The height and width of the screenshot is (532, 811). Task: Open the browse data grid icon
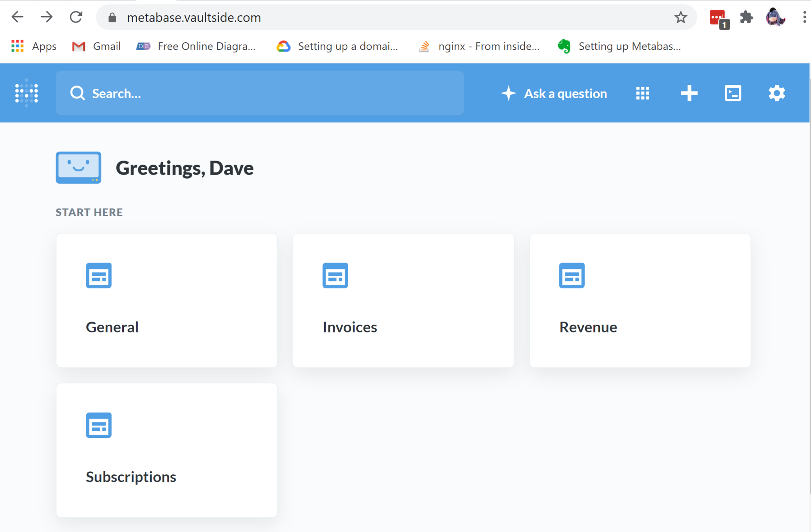click(x=642, y=93)
